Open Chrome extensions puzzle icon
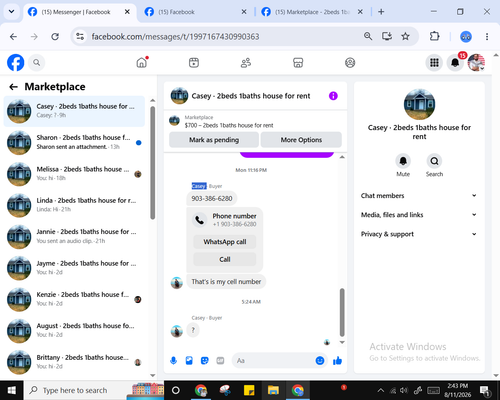500x400 pixels. 435,36
